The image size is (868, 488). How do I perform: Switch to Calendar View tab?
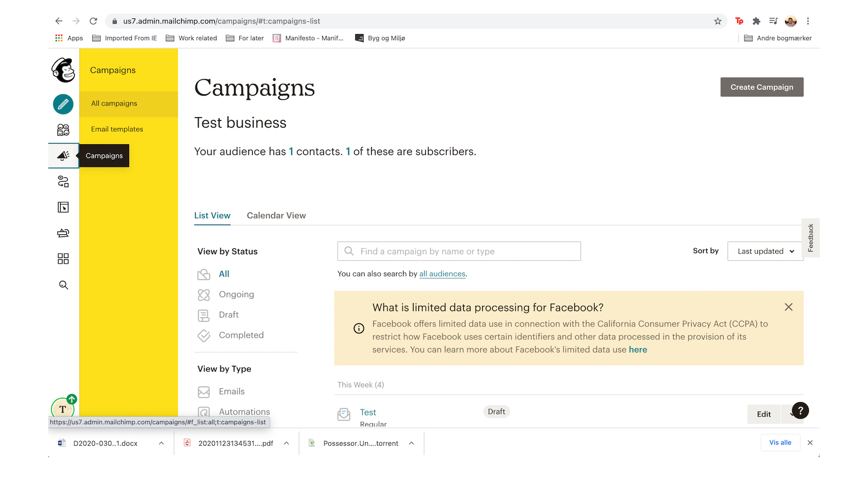click(276, 215)
